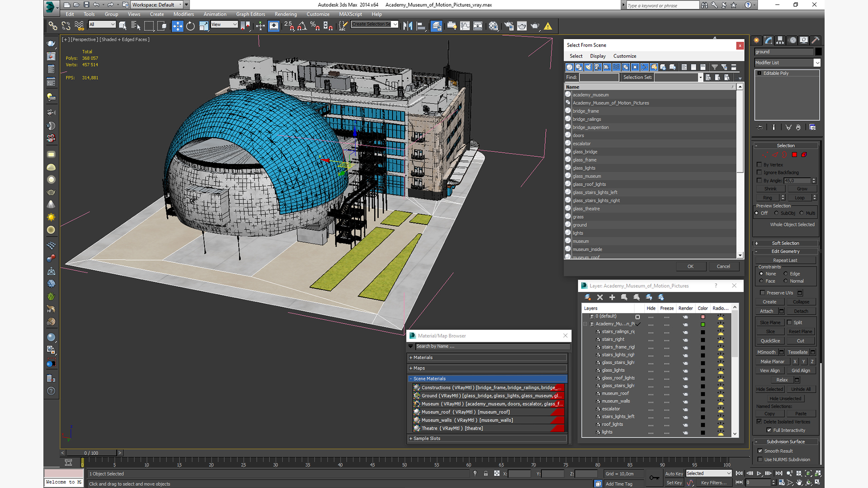Click the object color swatch beside ground
Image resolution: width=868 pixels, height=488 pixels.
tap(818, 52)
